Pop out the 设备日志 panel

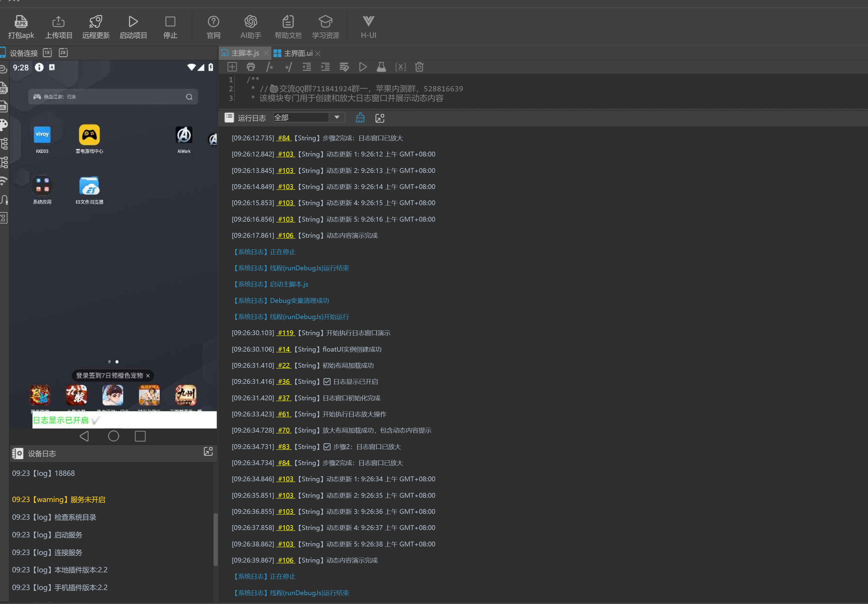(208, 451)
